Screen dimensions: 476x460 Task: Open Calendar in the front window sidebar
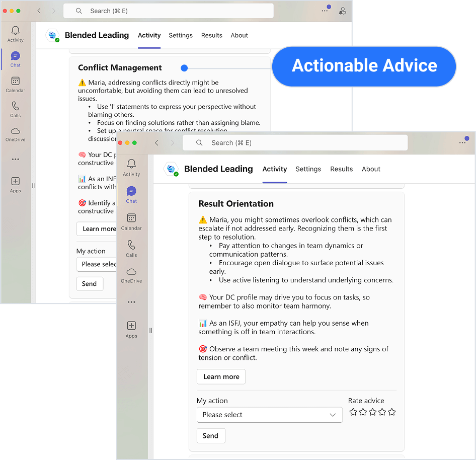pos(131,221)
